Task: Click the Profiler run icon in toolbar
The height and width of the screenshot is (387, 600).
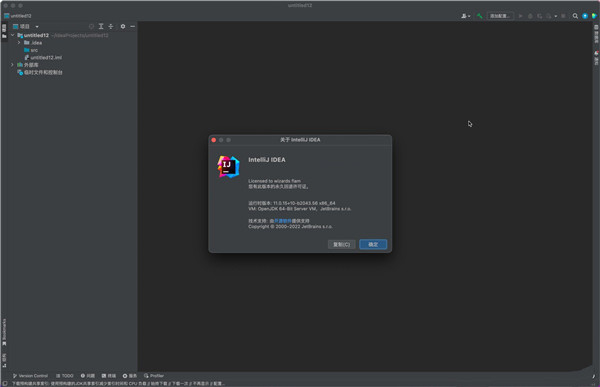Action: [549, 16]
